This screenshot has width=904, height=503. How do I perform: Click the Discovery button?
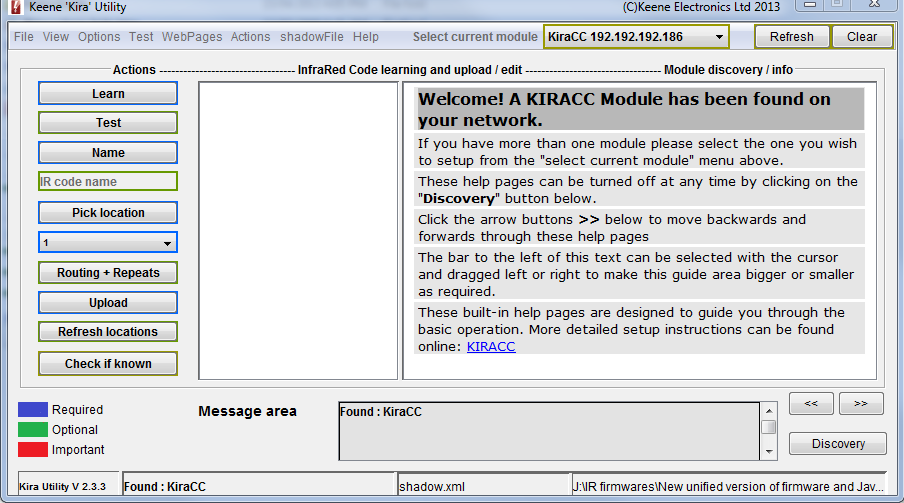click(838, 444)
